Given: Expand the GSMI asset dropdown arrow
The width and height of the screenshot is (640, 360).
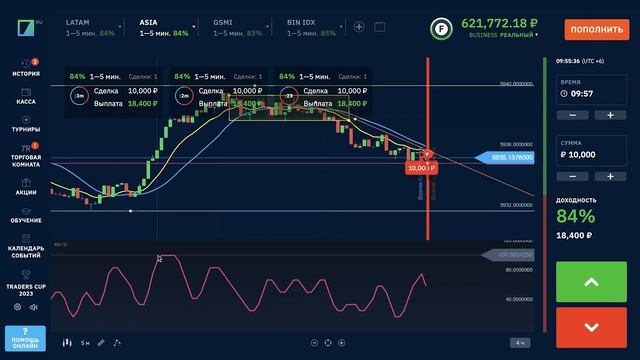Looking at the screenshot, I should [267, 27].
